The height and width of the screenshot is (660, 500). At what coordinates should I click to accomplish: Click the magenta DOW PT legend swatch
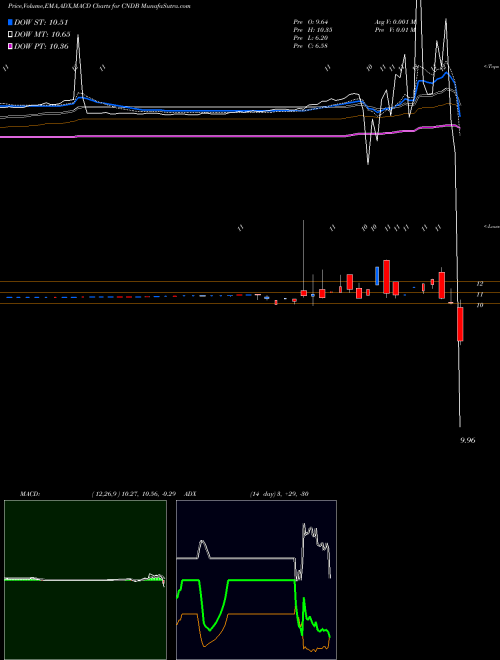(10, 46)
